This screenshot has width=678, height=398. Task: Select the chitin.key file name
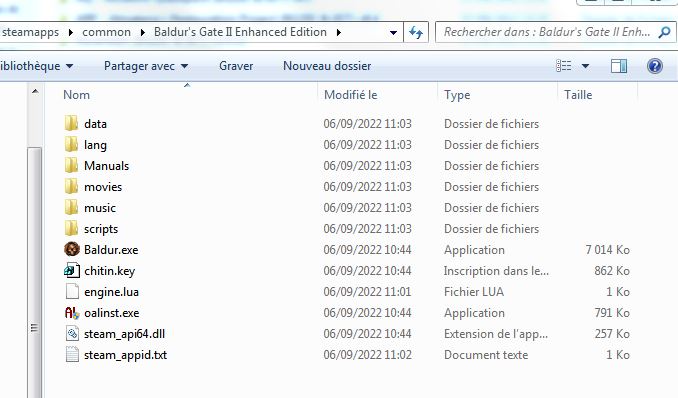[110, 271]
